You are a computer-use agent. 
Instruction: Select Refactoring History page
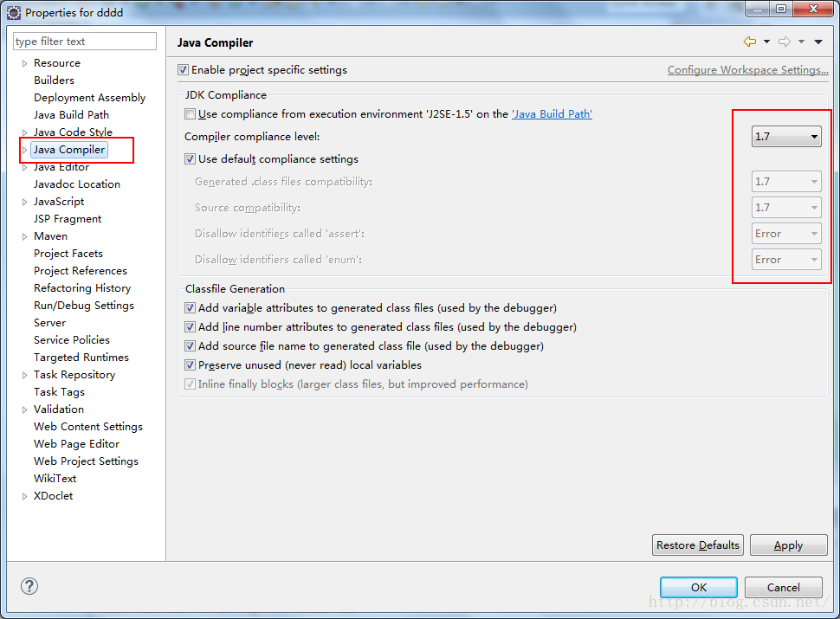(x=82, y=288)
